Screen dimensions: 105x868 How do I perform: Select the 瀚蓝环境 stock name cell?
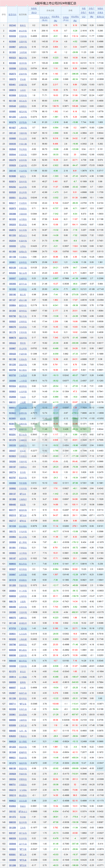[x=23, y=58]
